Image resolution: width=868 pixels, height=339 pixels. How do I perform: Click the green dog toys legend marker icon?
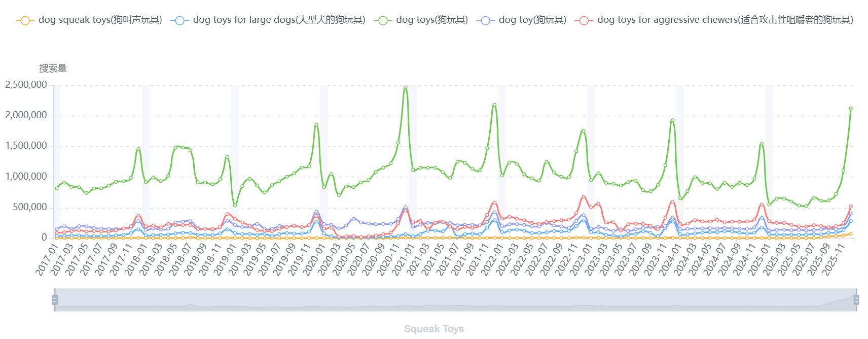[383, 20]
